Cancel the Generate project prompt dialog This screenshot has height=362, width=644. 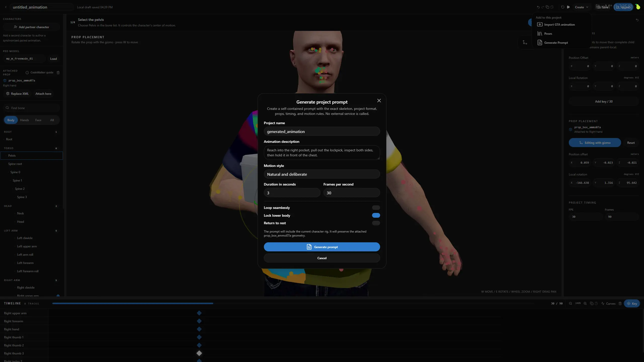tap(322, 258)
